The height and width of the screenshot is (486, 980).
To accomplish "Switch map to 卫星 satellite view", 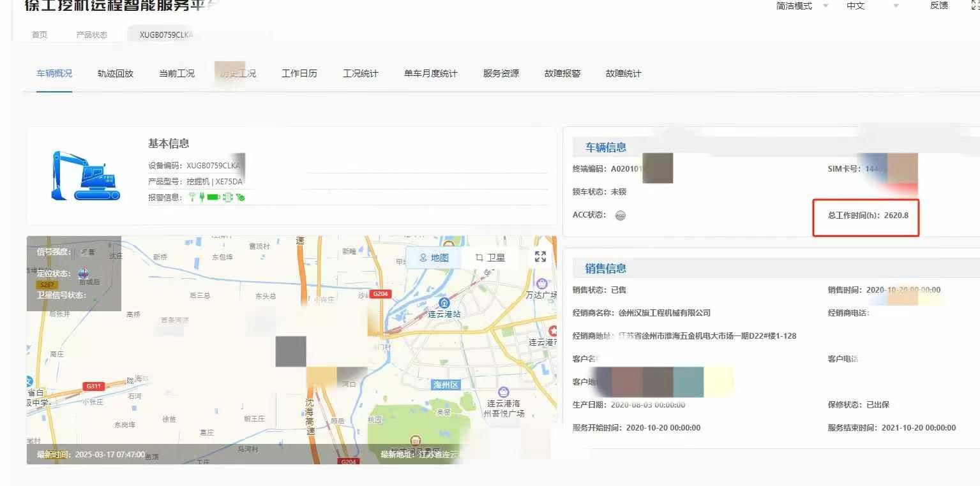I will [x=490, y=258].
